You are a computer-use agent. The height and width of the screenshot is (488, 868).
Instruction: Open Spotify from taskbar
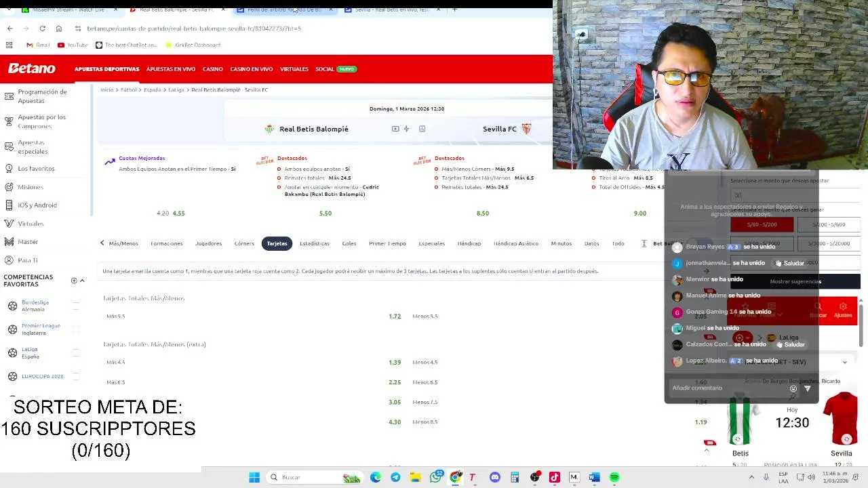(x=614, y=477)
